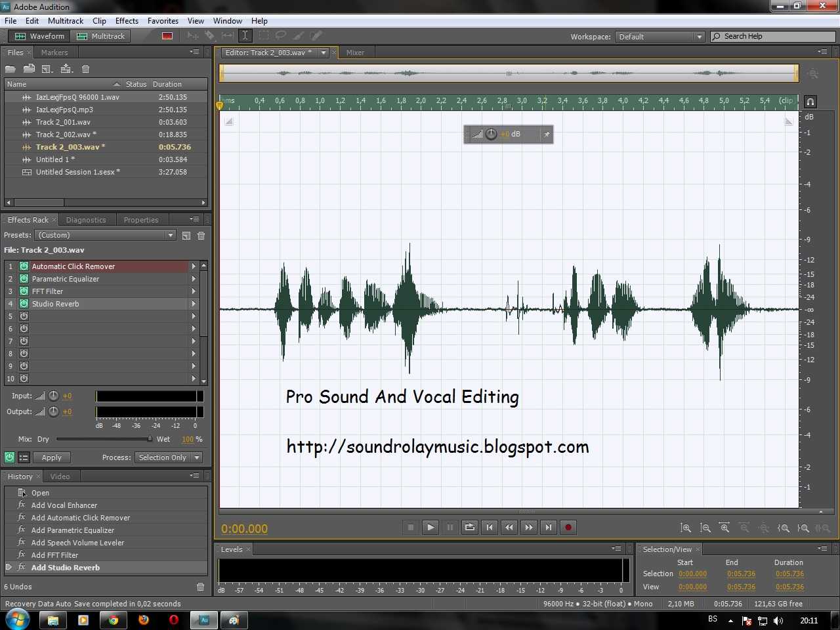The image size is (840, 630).
Task: Click Zoom In Amplitude icon
Action: coord(686,528)
